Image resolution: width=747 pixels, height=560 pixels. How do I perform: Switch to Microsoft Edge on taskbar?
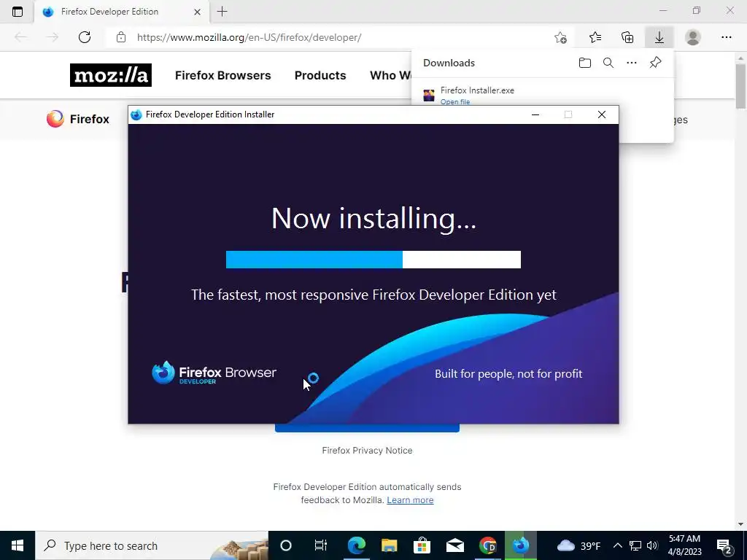point(356,545)
